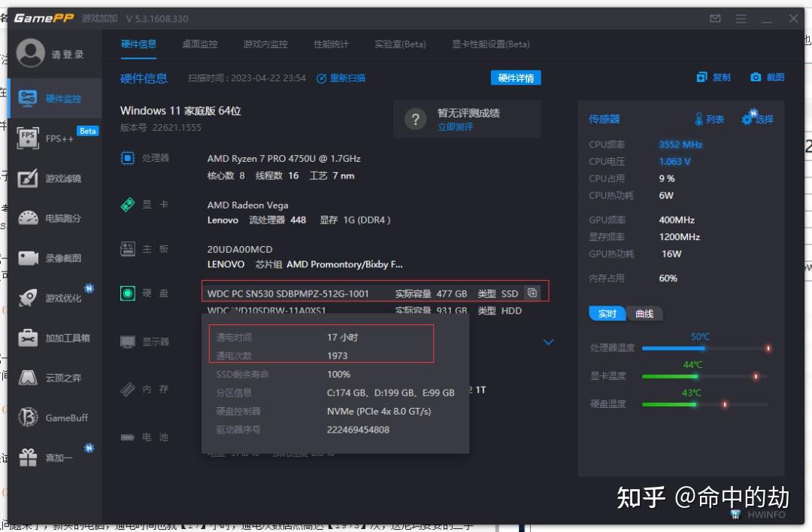
Task: Select the 游戏内监控 tab
Action: 265,44
